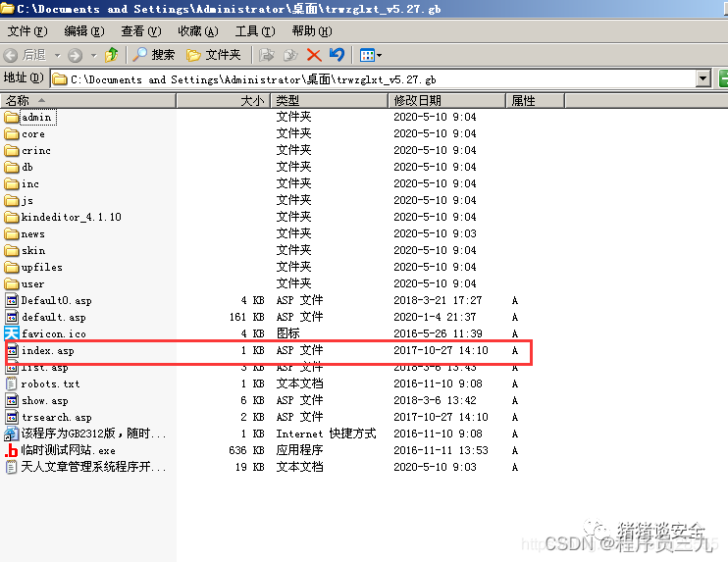This screenshot has width=728, height=562.
Task: Select the trsearch.asp file icon
Action: 12,417
